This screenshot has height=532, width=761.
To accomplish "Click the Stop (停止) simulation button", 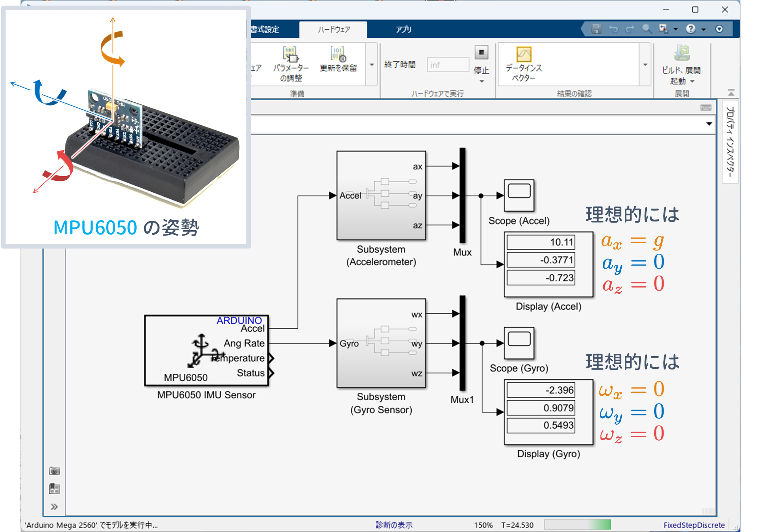I will (x=481, y=53).
